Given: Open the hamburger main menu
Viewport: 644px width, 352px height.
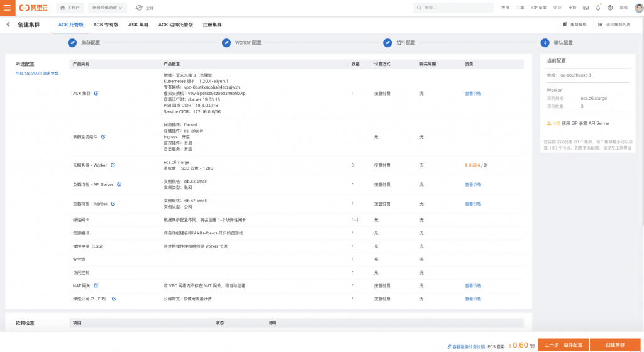Looking at the screenshot, I should (8, 8).
